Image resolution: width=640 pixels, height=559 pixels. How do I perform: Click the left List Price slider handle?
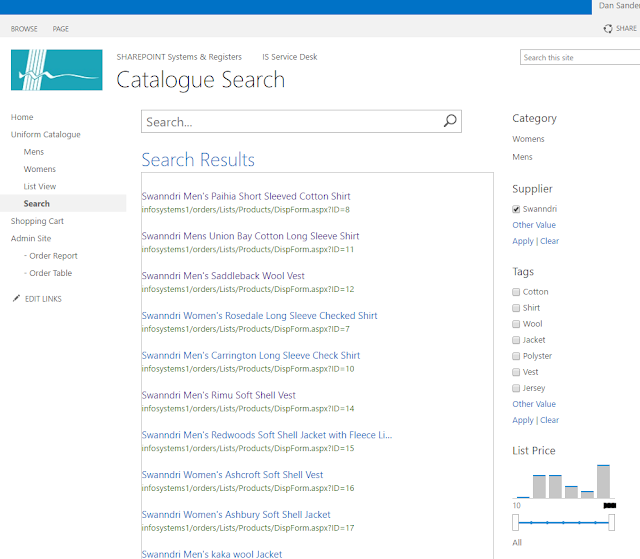[x=516, y=522]
